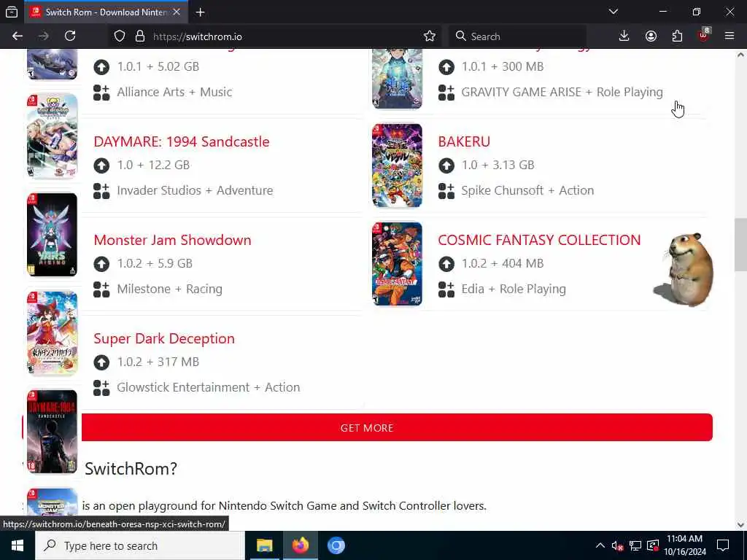Open Monster Jam Showdown game page
Viewport: 747px width, 560px height.
click(x=172, y=240)
